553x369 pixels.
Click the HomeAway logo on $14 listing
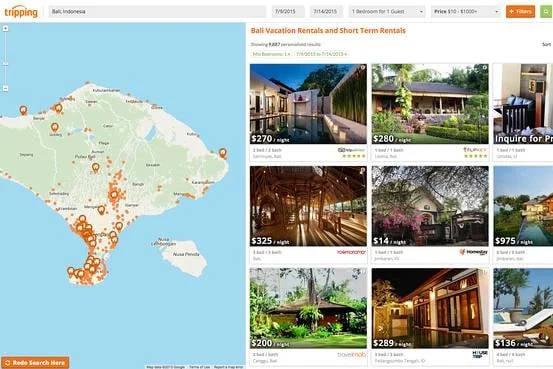(x=473, y=252)
